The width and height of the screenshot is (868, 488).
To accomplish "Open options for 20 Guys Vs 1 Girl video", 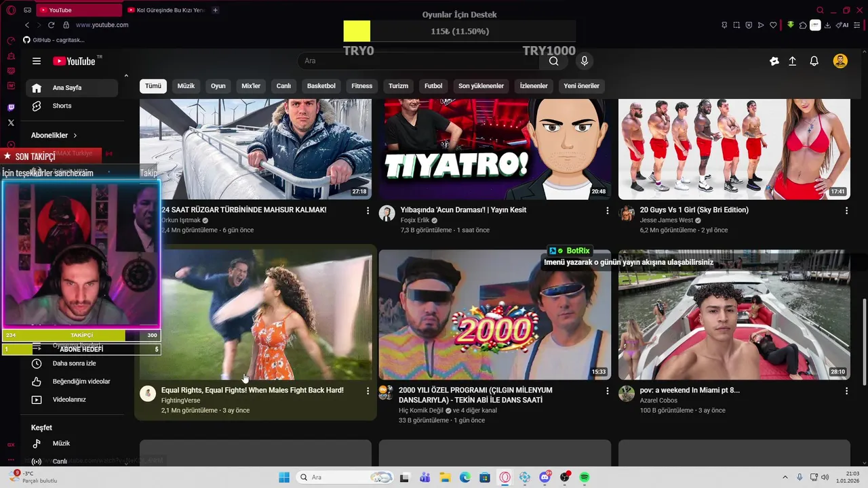I will click(846, 211).
